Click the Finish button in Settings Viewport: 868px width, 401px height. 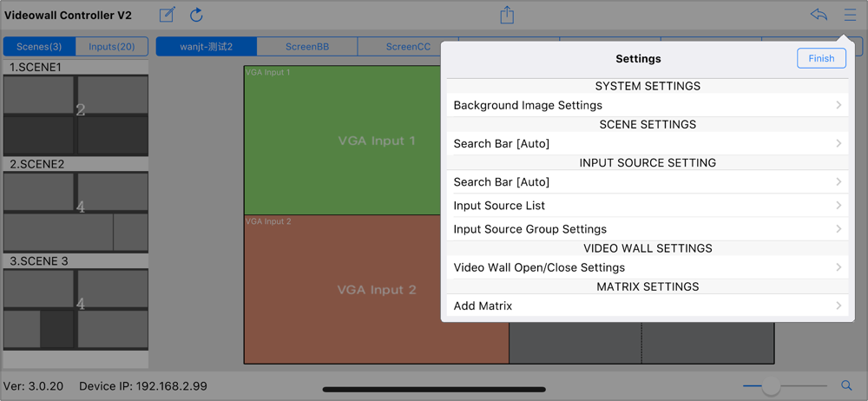coord(821,58)
